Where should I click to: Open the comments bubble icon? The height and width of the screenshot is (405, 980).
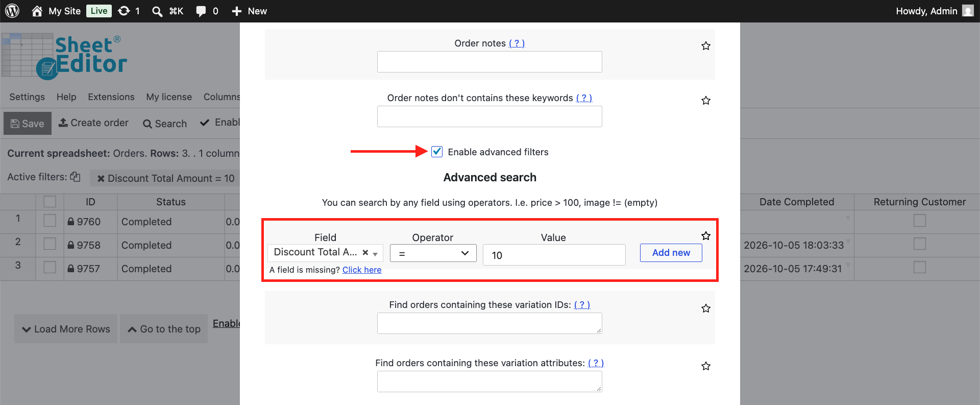[x=201, y=11]
